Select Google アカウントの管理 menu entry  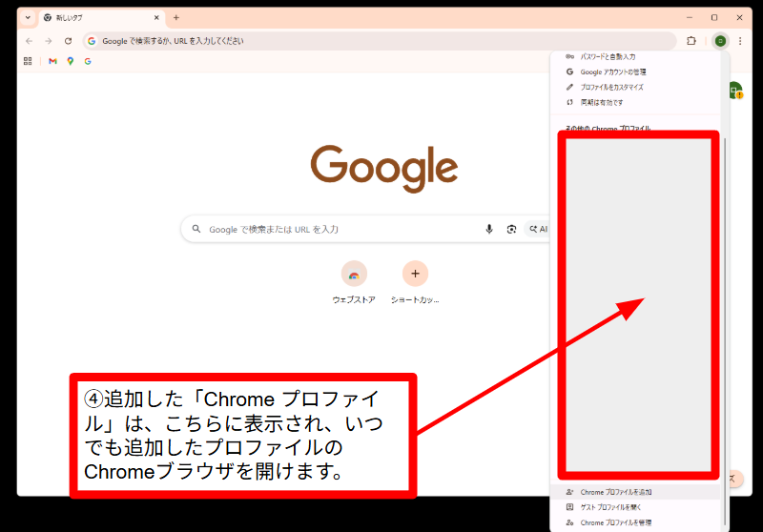click(x=613, y=72)
